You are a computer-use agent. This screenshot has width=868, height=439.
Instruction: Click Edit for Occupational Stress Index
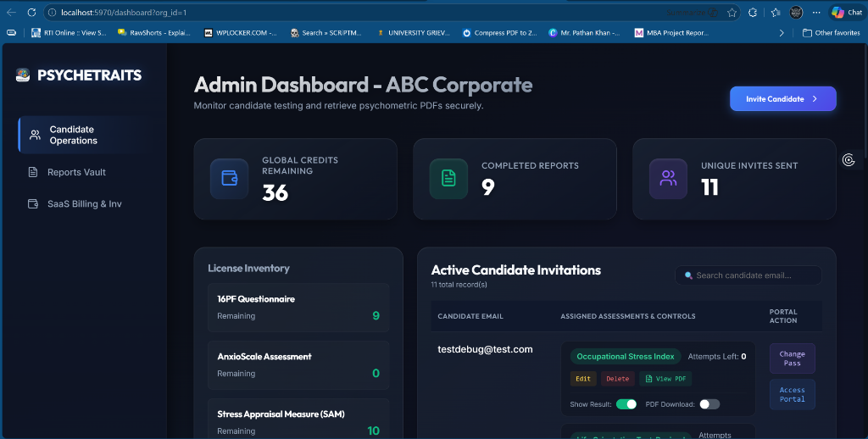click(x=583, y=379)
